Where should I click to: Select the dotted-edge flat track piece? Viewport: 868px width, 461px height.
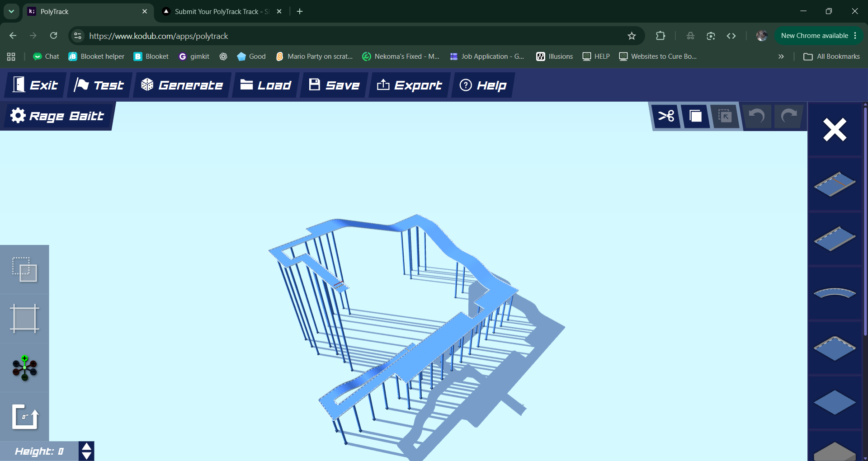tap(835, 348)
